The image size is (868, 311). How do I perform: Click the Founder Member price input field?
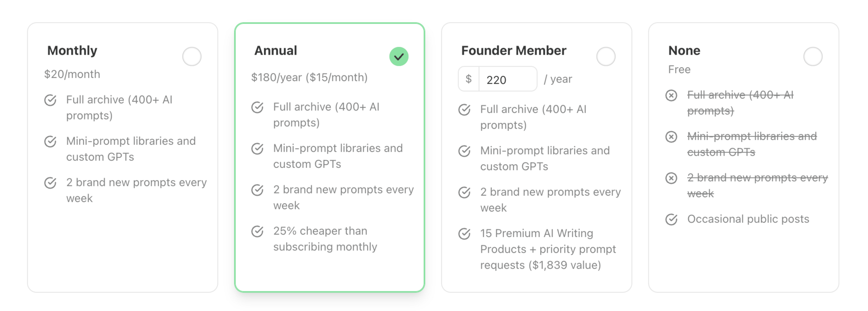click(x=507, y=79)
